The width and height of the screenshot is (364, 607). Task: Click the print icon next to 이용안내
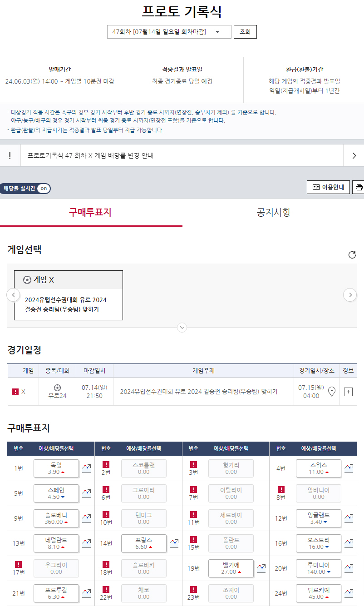[359, 187]
